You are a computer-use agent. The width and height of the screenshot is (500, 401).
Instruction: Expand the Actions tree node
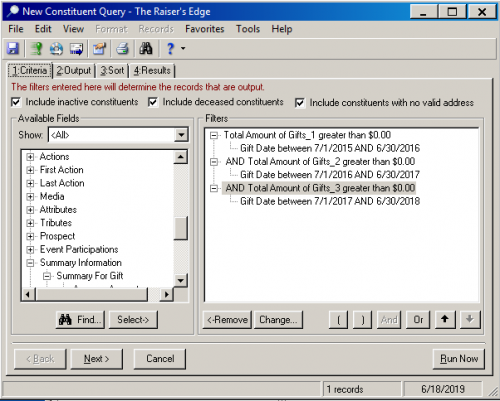coord(30,157)
